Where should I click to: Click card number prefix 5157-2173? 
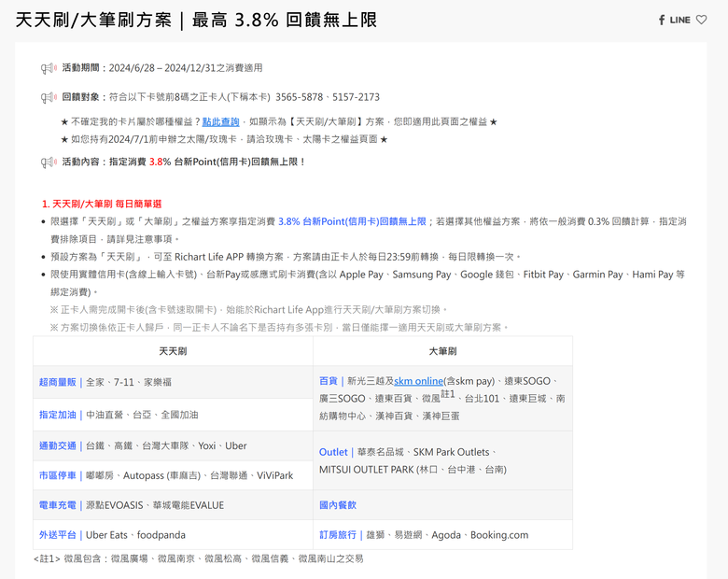pyautogui.click(x=357, y=97)
